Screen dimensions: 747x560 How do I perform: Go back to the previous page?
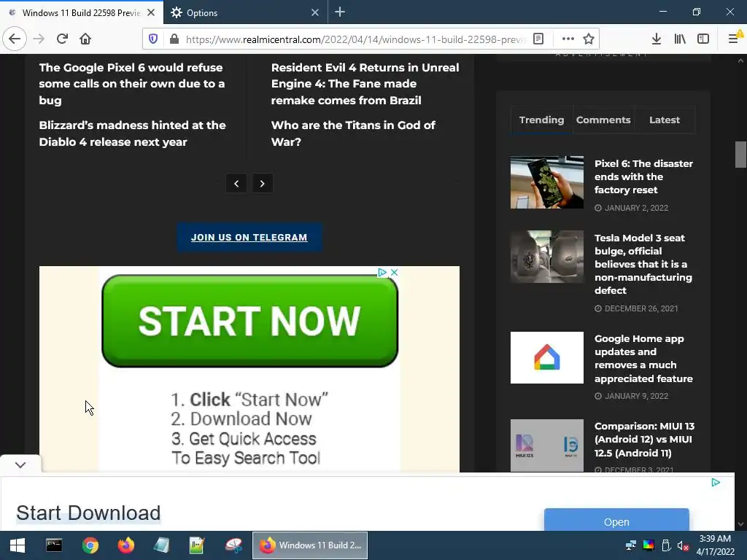pos(15,39)
